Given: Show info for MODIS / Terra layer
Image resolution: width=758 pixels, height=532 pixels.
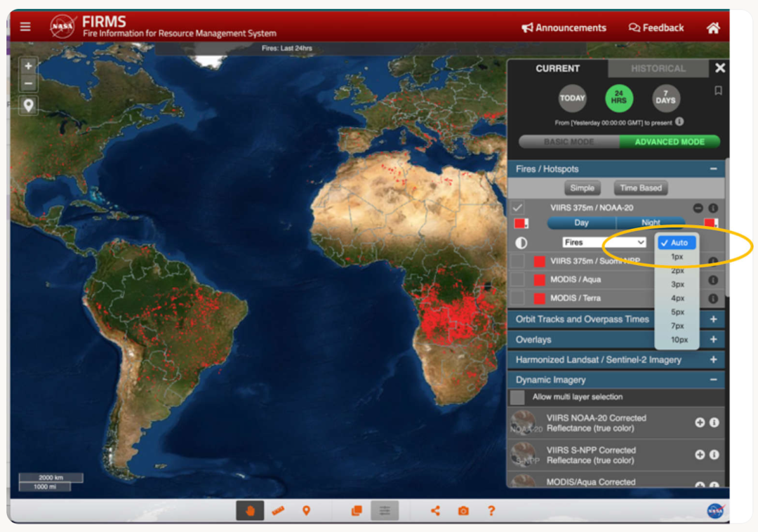Looking at the screenshot, I should pyautogui.click(x=713, y=298).
